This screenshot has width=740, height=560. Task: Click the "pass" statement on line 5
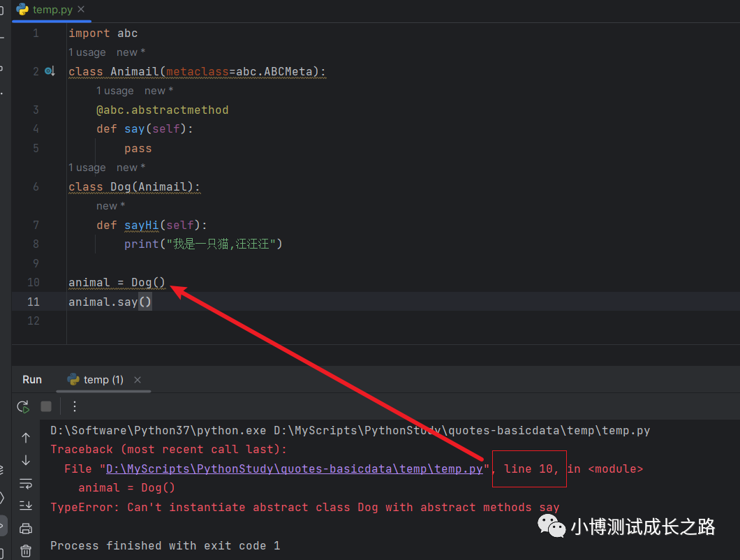pyautogui.click(x=138, y=149)
